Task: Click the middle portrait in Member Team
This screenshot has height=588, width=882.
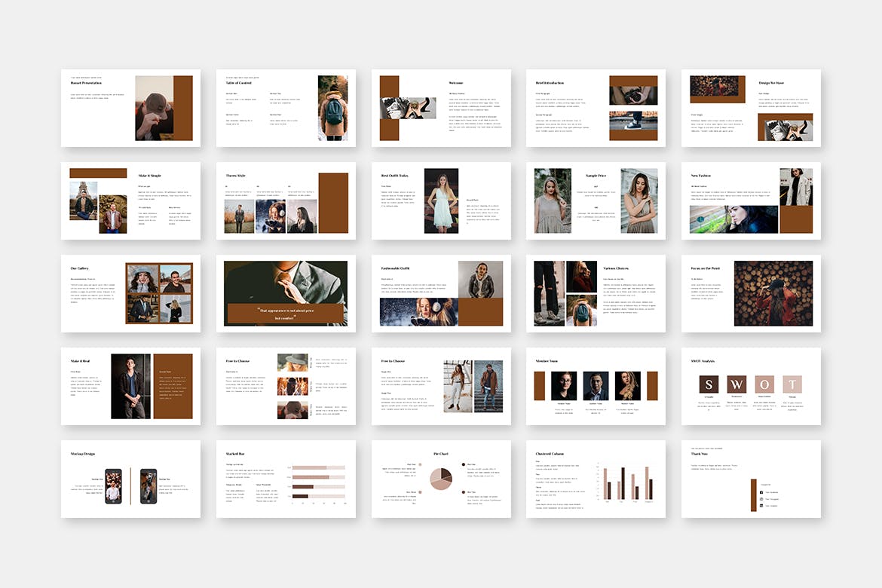Action: pyautogui.click(x=596, y=385)
